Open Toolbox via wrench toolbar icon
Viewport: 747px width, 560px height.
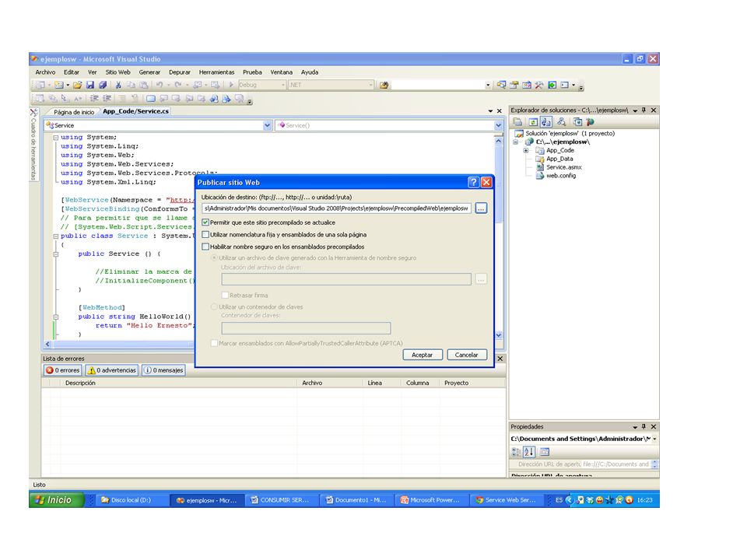coord(538,85)
